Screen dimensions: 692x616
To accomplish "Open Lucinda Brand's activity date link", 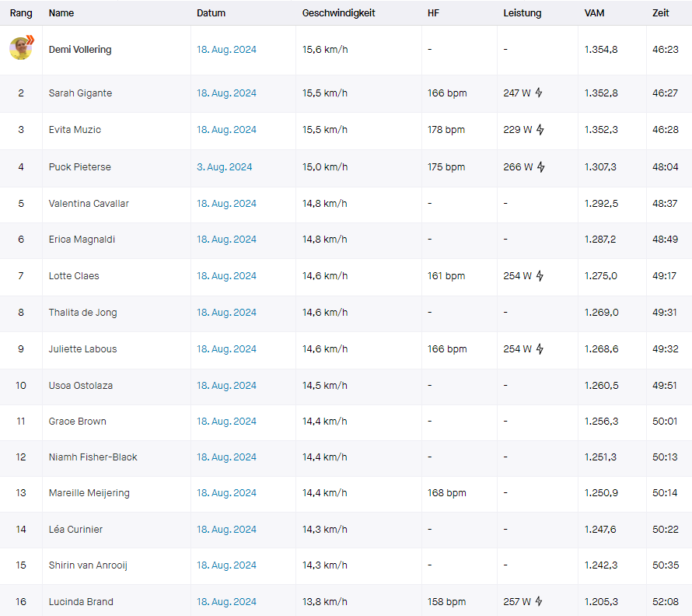I will tap(226, 602).
